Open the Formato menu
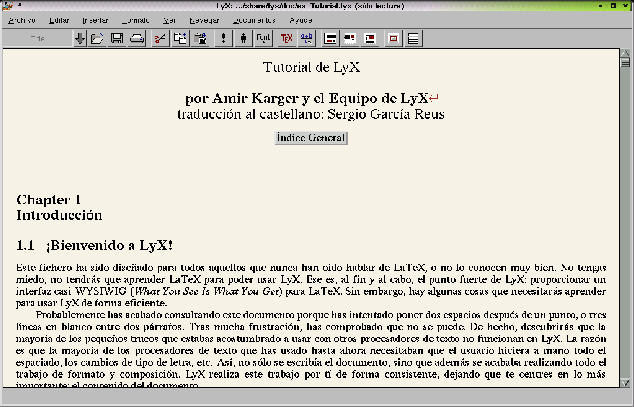Screen dimensions: 634x407 (x=135, y=20)
